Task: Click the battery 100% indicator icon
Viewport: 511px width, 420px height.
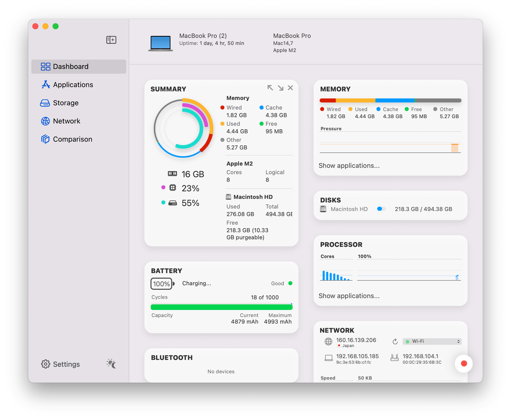Action: click(x=162, y=284)
